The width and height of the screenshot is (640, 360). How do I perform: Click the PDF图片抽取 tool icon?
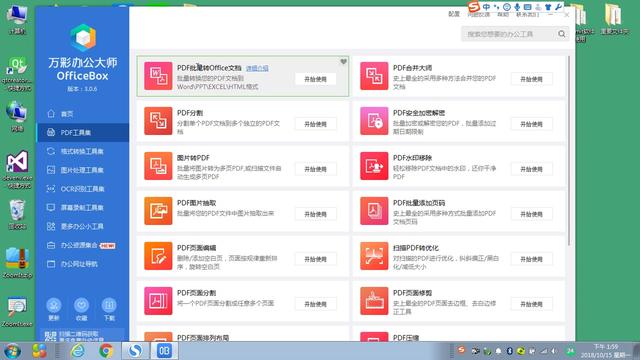pyautogui.click(x=158, y=211)
